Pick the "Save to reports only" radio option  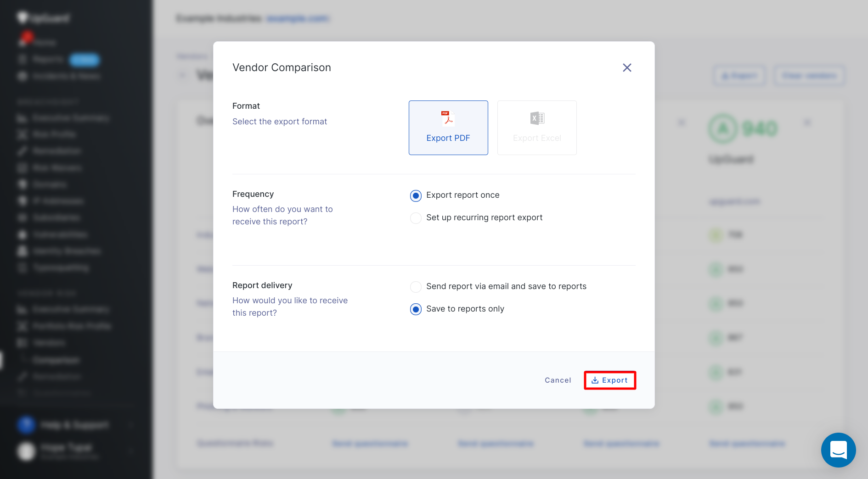click(416, 309)
